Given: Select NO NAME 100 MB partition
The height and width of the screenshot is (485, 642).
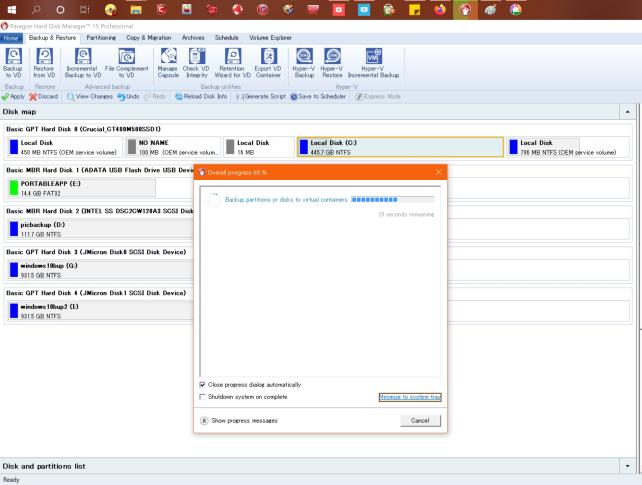Looking at the screenshot, I should click(173, 147).
